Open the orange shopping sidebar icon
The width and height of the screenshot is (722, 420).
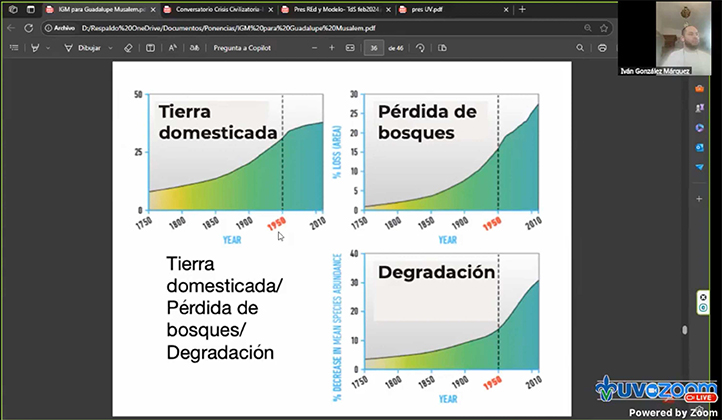click(x=699, y=88)
